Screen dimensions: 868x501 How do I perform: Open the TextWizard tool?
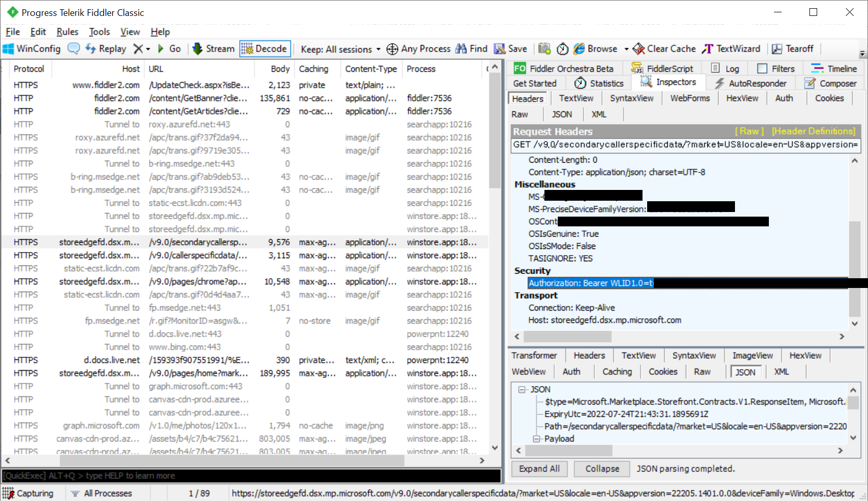(731, 49)
